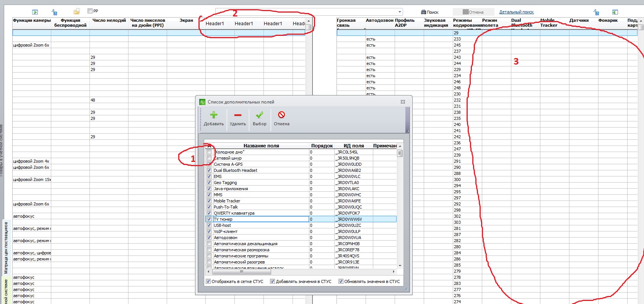Viewport: 644px width, 304px height.
Task: Uncheck the Geo Tagging checkbox
Action: [209, 183]
